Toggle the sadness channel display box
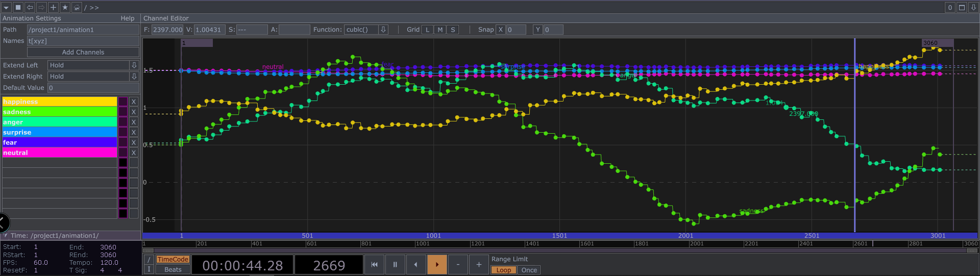This screenshot has height=276, width=980. pyautogui.click(x=123, y=112)
